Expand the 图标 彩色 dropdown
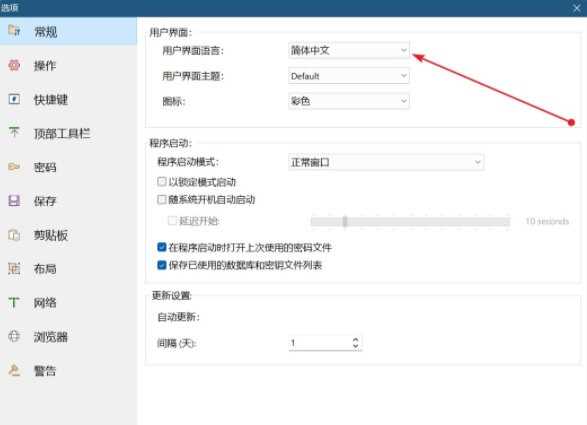This screenshot has width=587, height=425. pyautogui.click(x=349, y=101)
